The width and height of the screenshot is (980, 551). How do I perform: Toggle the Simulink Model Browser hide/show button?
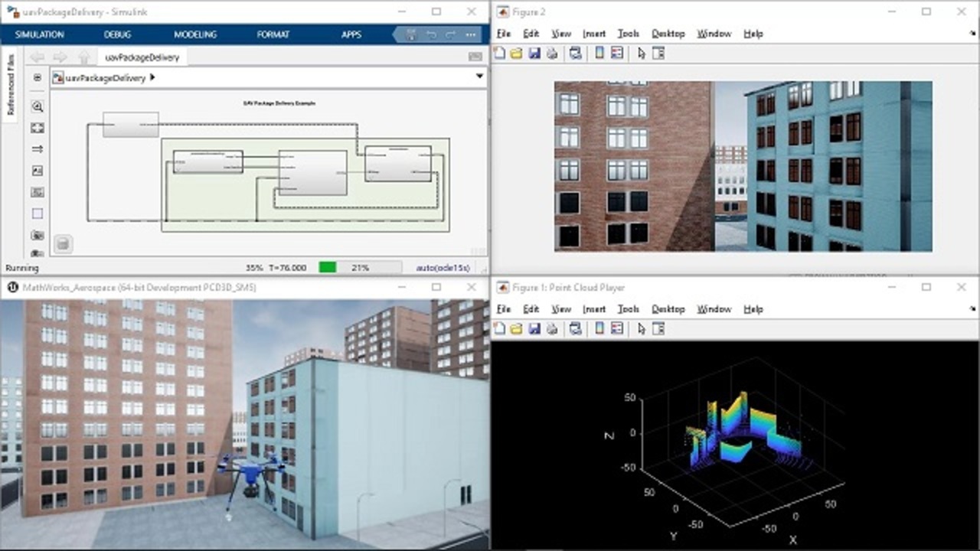point(37,77)
